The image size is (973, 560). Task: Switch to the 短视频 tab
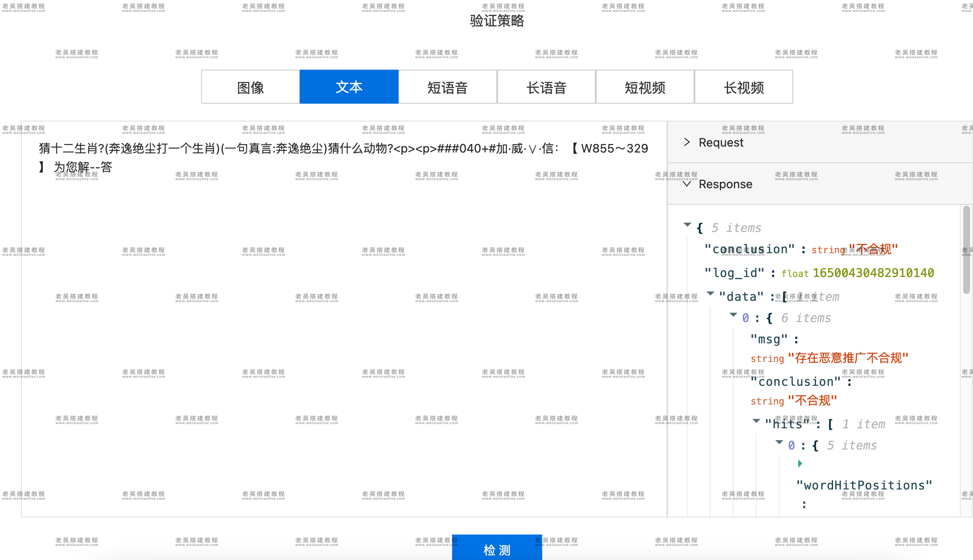tap(645, 87)
